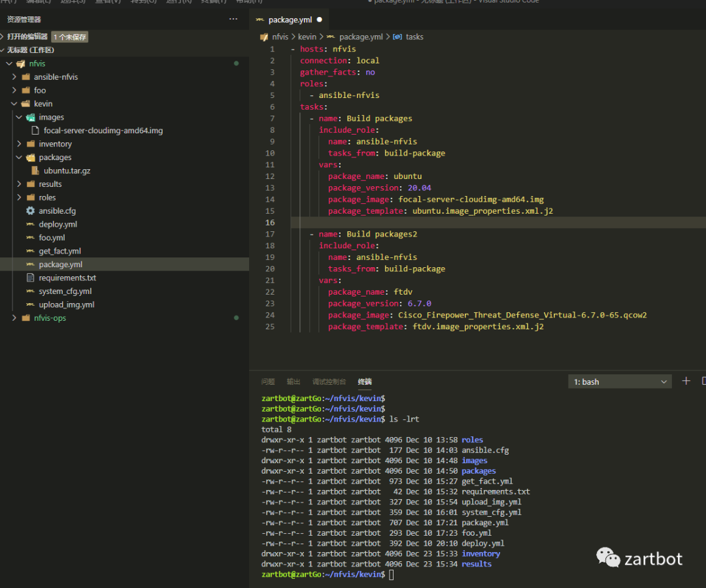Switch to the 输出 panel tab
Screen dimensions: 706x588
pos(294,382)
